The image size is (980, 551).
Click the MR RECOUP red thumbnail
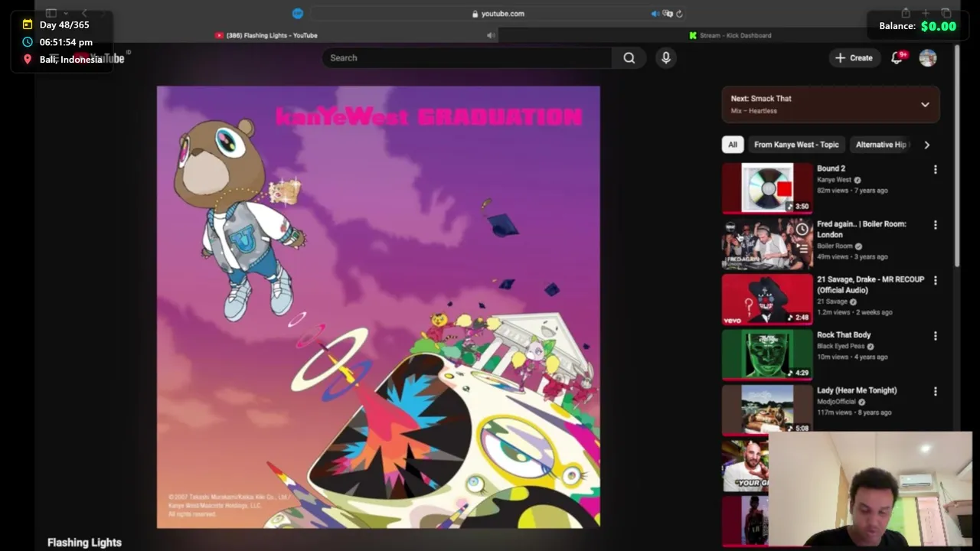click(x=767, y=299)
